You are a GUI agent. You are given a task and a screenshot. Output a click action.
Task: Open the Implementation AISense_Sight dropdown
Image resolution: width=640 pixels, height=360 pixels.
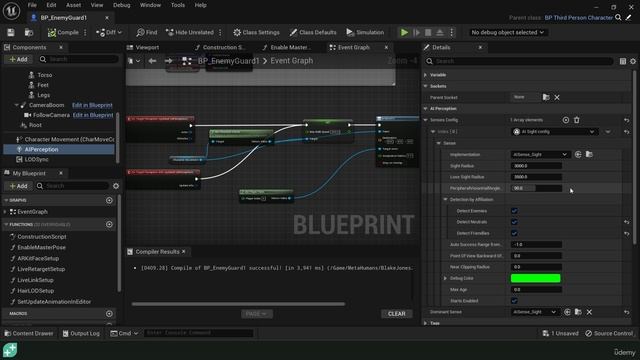coord(539,154)
